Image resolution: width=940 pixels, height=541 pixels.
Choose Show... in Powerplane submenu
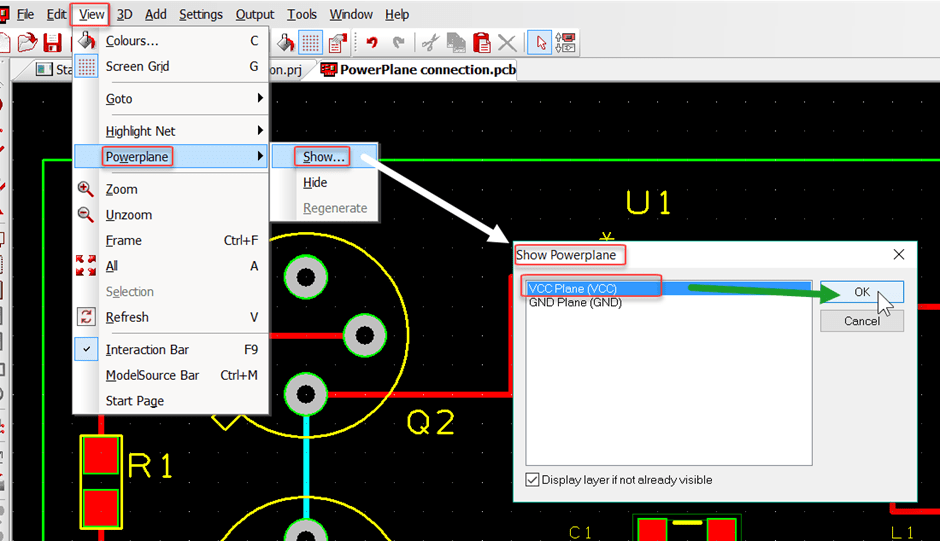click(324, 157)
